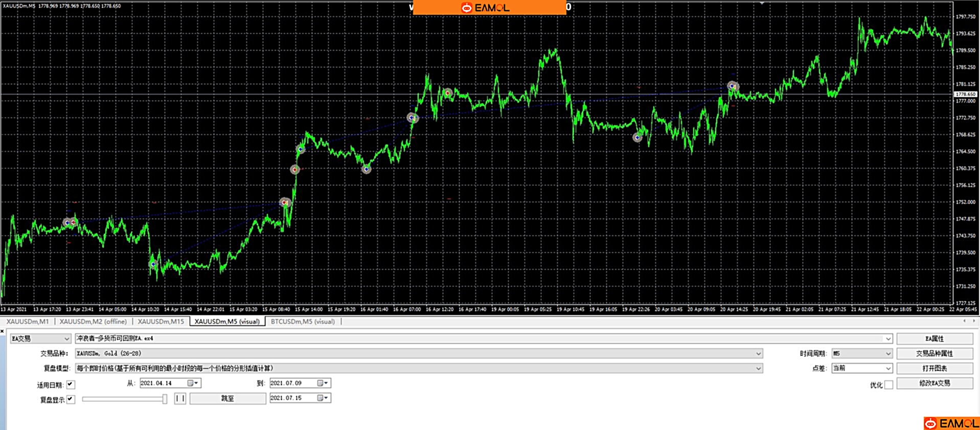This screenshot has height=430, width=980.
Task: Click the EAMOL banner logo at the top
Action: pyautogui.click(x=486, y=8)
